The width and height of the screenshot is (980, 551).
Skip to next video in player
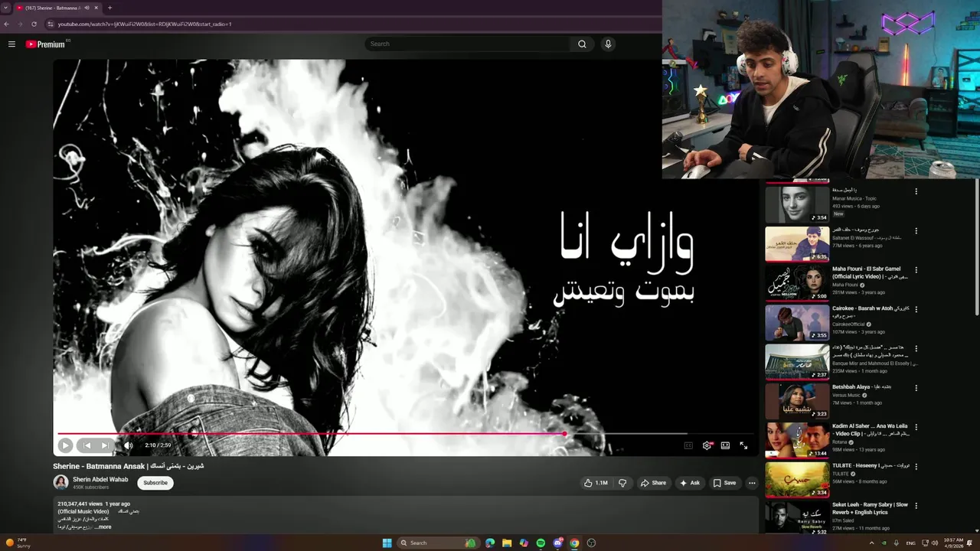105,445
